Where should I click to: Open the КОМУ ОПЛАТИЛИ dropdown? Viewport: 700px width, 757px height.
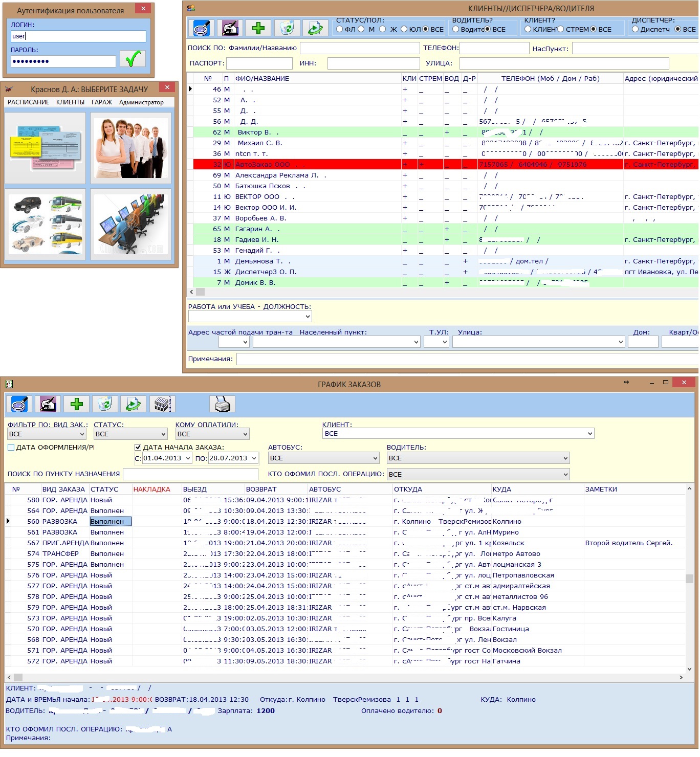(x=212, y=434)
